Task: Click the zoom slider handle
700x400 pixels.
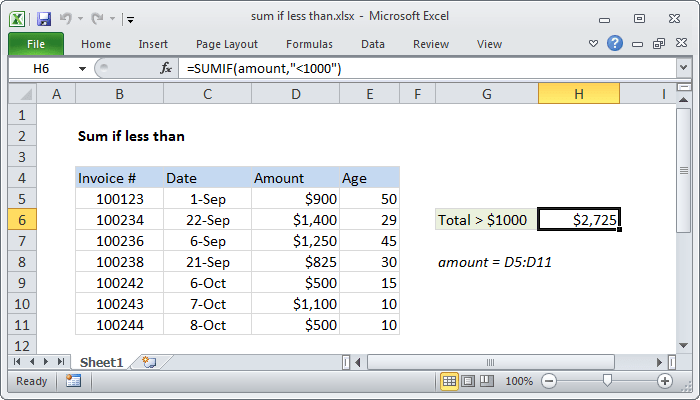Action: point(607,380)
